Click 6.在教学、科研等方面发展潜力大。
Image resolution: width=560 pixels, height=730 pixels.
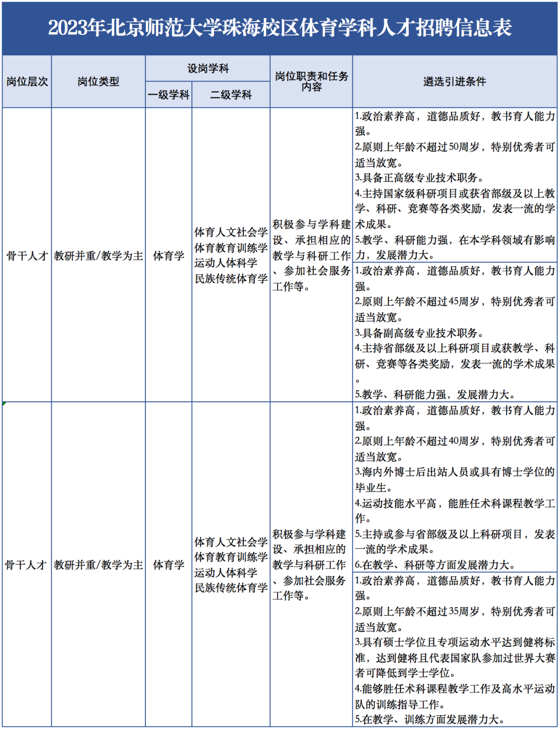(x=435, y=565)
